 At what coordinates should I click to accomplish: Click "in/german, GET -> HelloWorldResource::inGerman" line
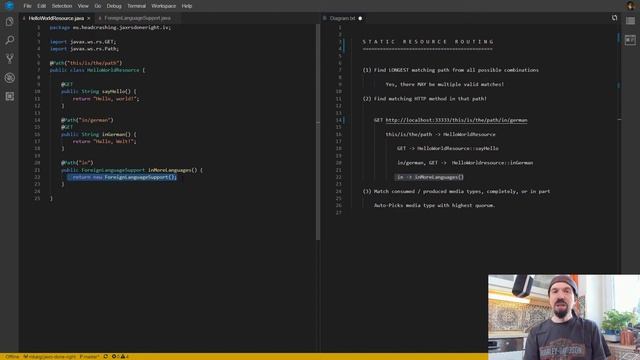tap(465, 163)
